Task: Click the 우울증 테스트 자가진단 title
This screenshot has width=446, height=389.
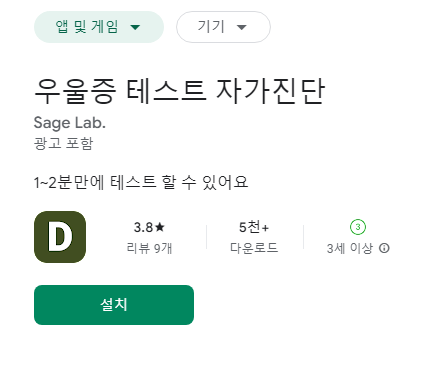Action: [x=179, y=91]
